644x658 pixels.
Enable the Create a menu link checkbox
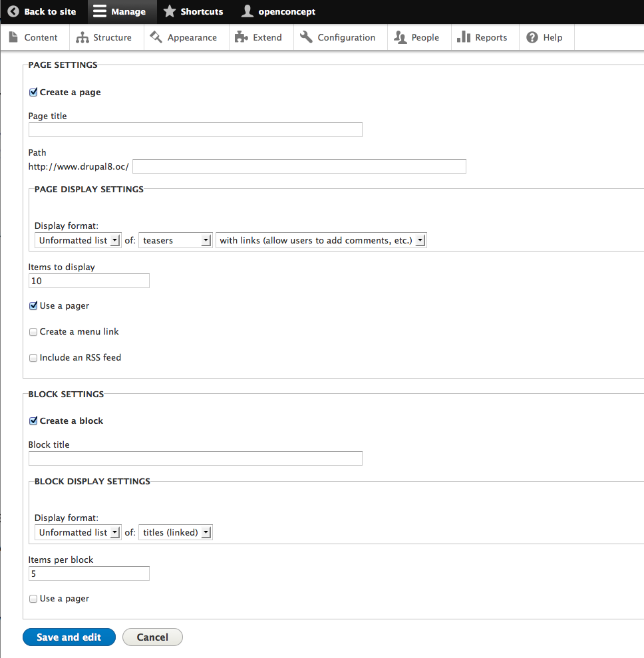[x=33, y=332]
